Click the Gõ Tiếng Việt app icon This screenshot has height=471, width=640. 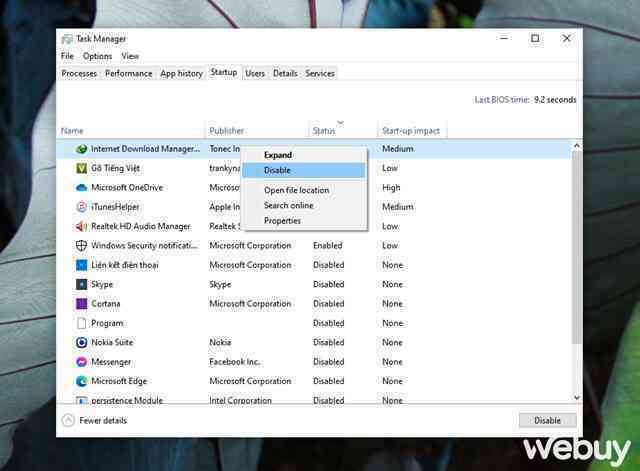(82, 168)
